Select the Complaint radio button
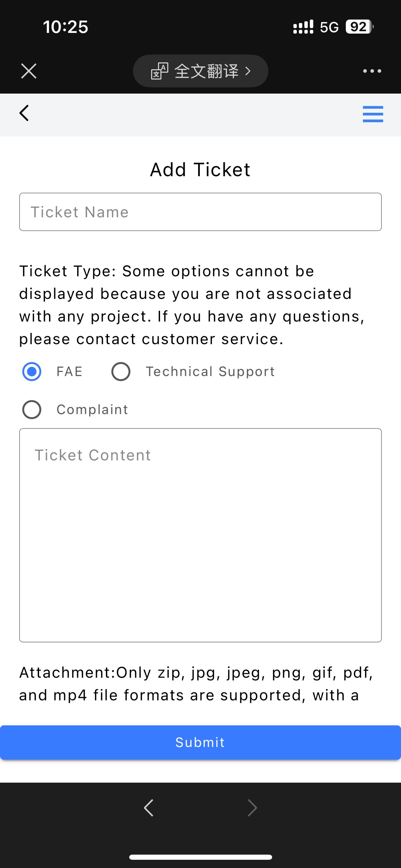Image resolution: width=401 pixels, height=868 pixels. coord(32,410)
